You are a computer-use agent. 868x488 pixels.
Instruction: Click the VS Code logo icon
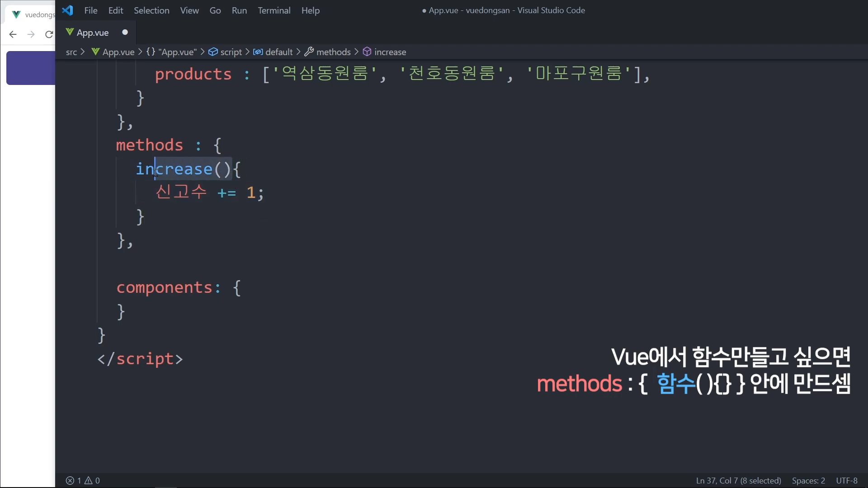click(x=68, y=10)
